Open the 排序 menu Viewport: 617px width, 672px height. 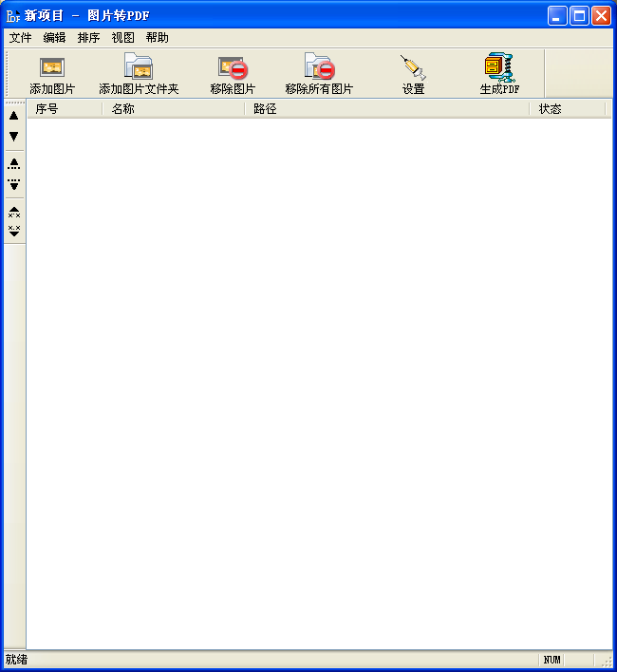(x=88, y=38)
